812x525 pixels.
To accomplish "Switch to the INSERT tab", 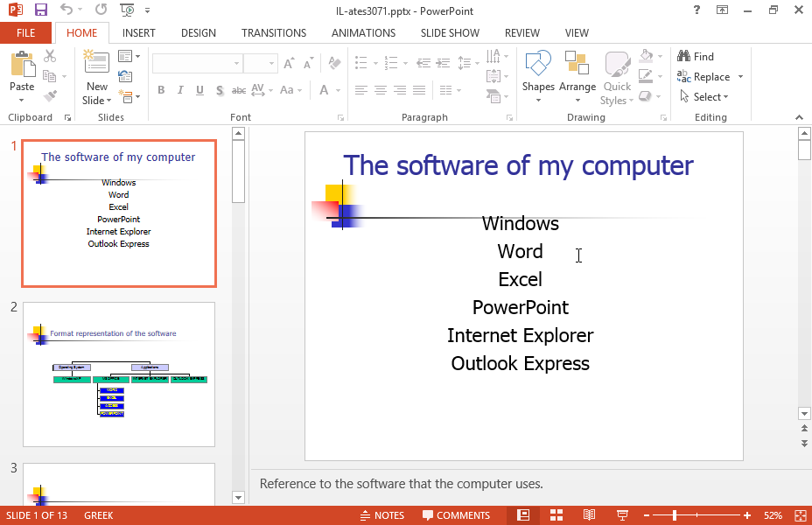I will pyautogui.click(x=139, y=32).
